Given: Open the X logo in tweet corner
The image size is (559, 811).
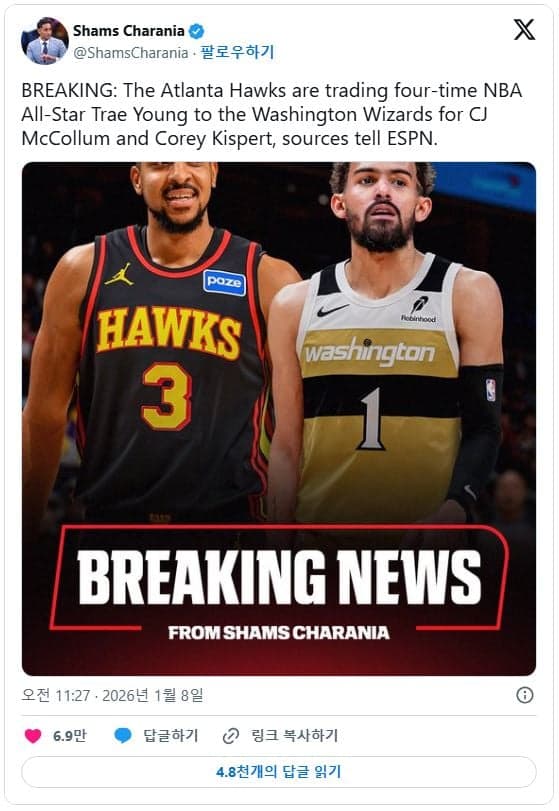Looking at the screenshot, I should [524, 29].
